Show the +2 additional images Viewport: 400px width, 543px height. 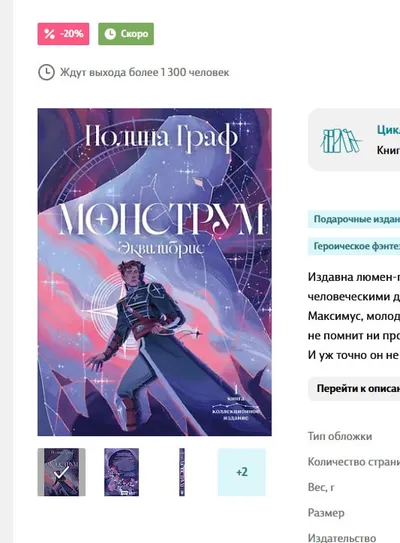tap(242, 472)
